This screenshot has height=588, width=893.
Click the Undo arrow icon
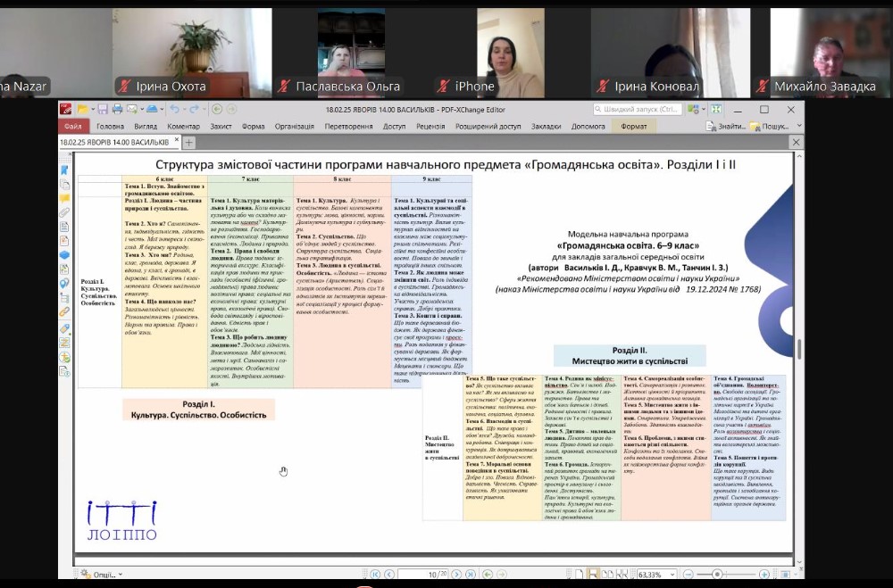173,110
